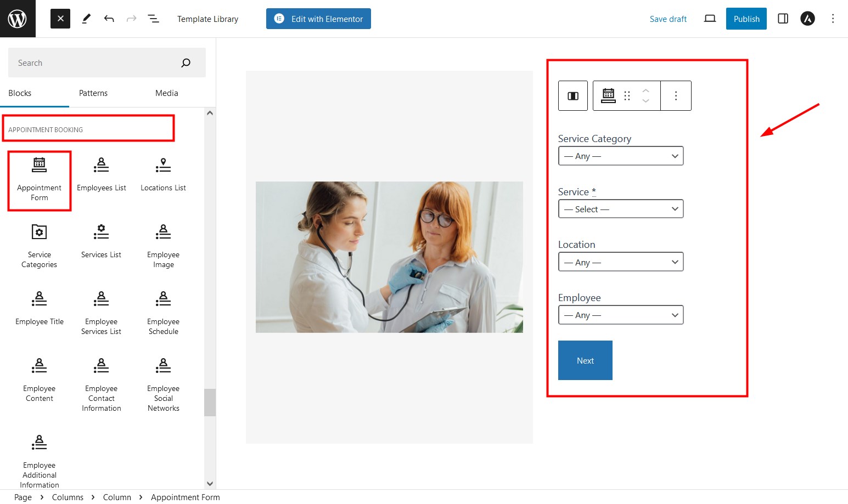Screen dimensions: 848x504
Task: Click the Next button in form
Action: tap(585, 360)
